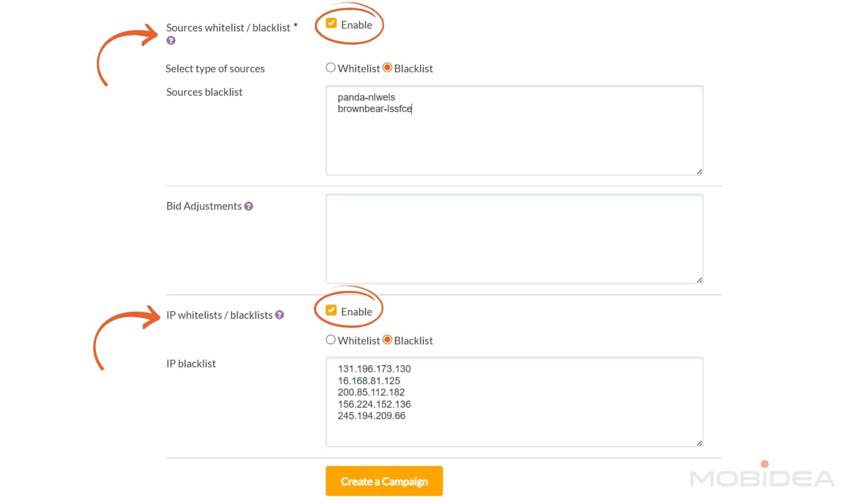Click the Mobidea logo watermark
This screenshot has width=864, height=504.
[x=762, y=478]
